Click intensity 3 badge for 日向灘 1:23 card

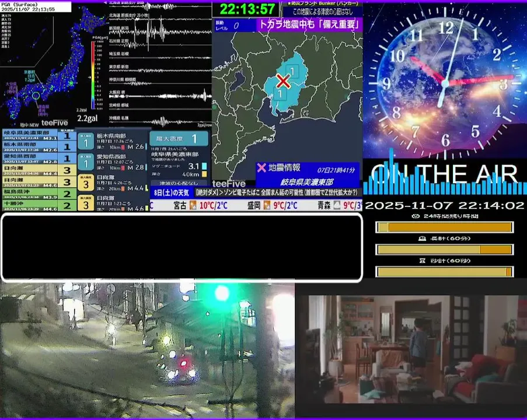pos(86,203)
